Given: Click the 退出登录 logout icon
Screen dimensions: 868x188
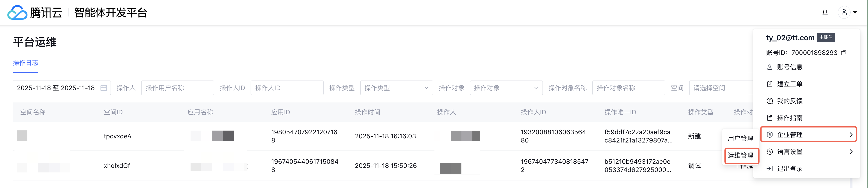Looking at the screenshot, I should [x=770, y=168].
